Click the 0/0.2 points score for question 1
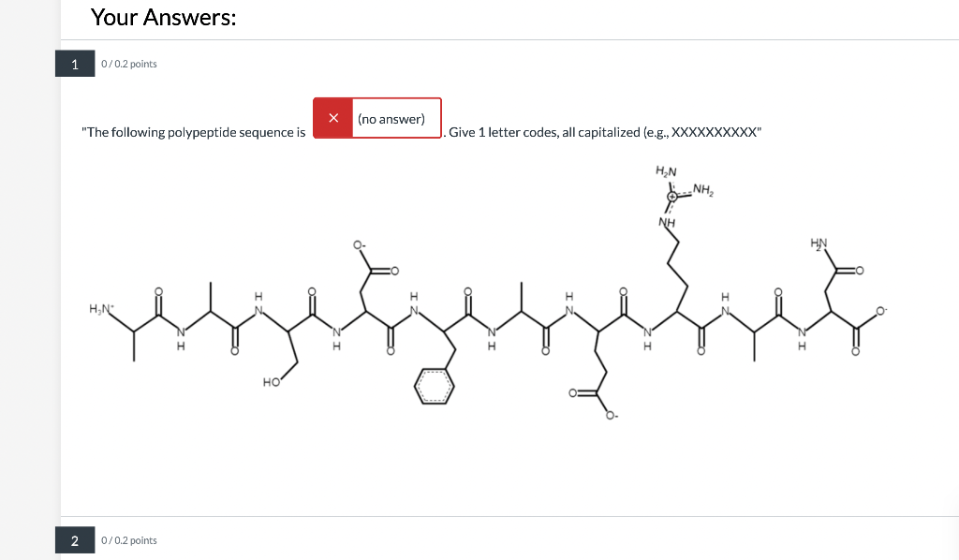 point(127,63)
